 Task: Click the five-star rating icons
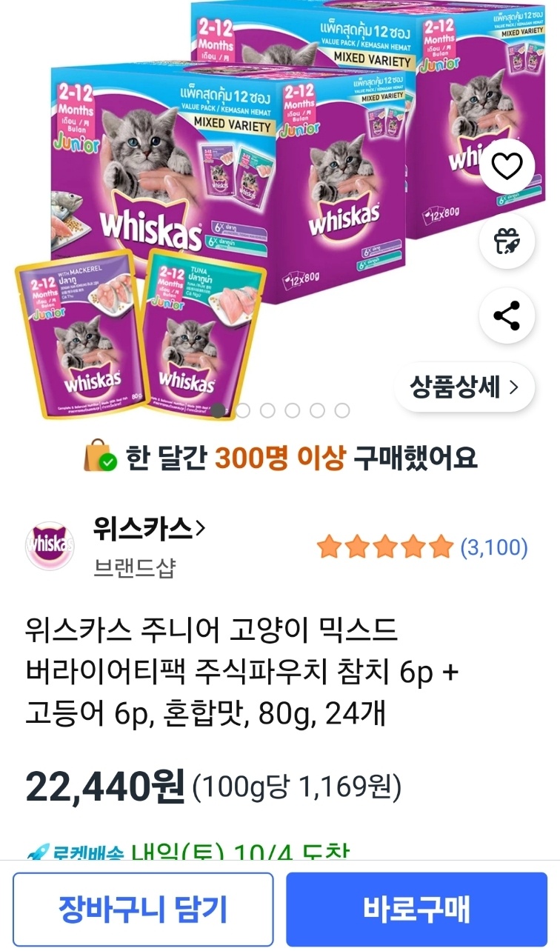point(384,547)
